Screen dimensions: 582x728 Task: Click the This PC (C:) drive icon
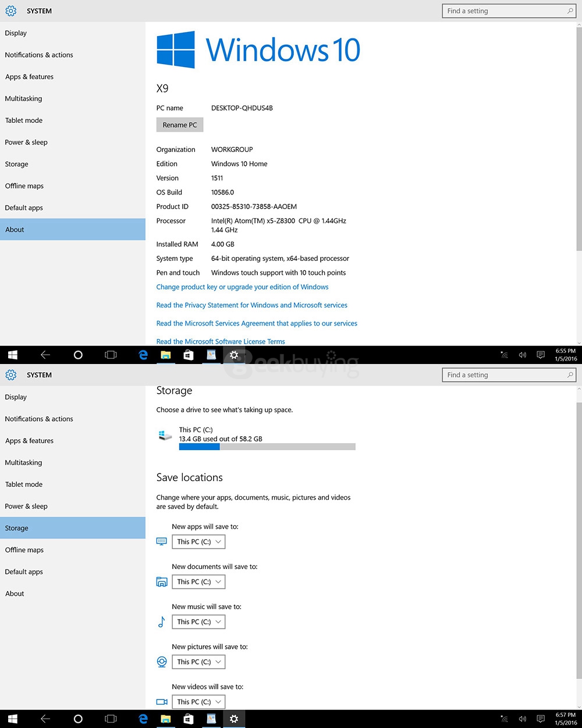(165, 435)
